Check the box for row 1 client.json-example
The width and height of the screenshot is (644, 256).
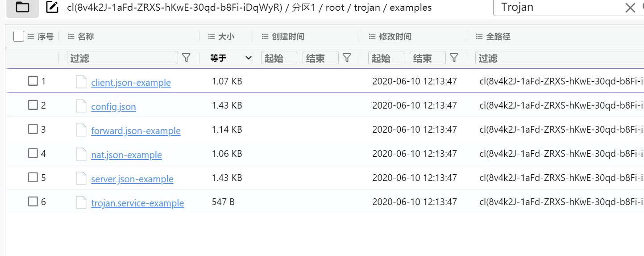33,81
